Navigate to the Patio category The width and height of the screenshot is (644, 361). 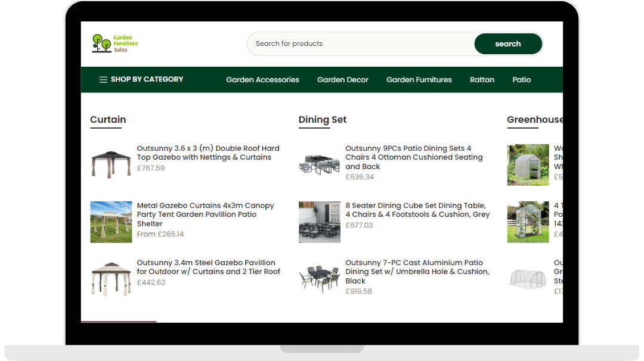click(x=521, y=80)
